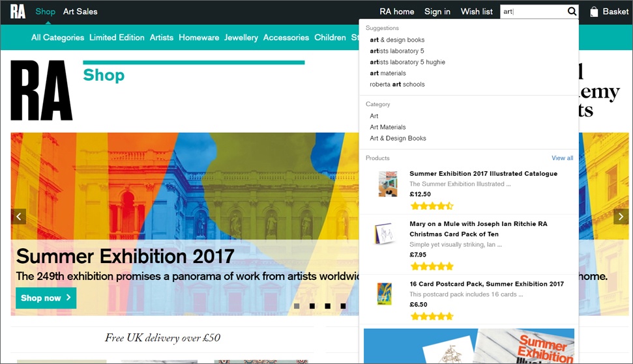Open Limited Edition menu item

(x=117, y=38)
